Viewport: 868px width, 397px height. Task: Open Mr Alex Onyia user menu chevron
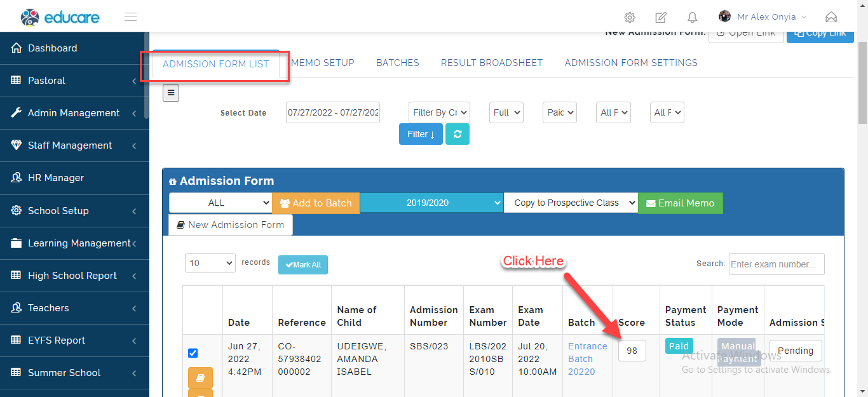804,17
